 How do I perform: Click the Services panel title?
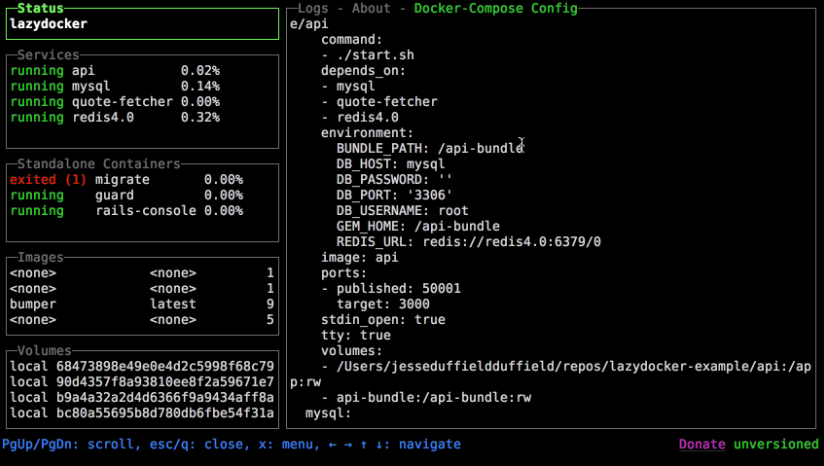click(x=48, y=55)
